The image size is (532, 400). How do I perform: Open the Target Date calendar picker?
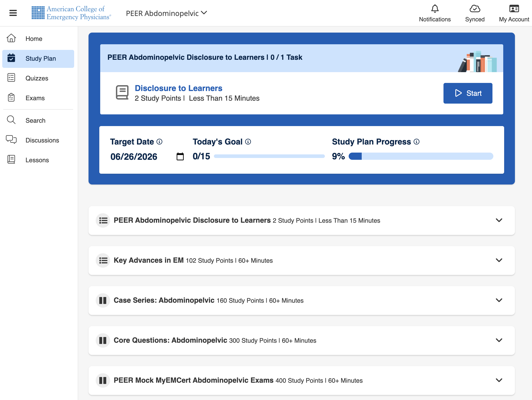click(x=180, y=156)
